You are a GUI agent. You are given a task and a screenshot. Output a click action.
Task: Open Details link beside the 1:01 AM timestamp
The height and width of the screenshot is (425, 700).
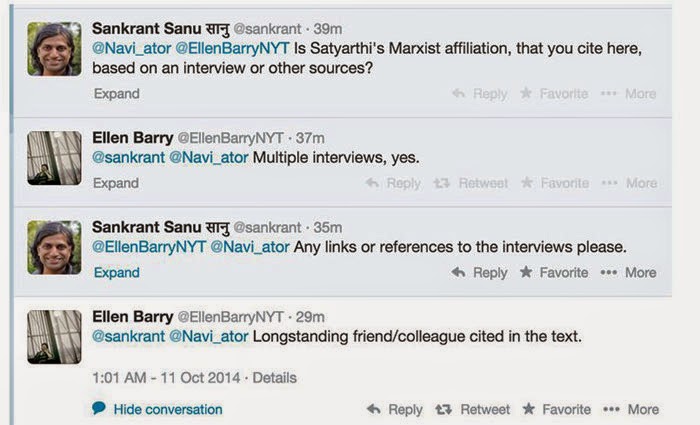(274, 378)
